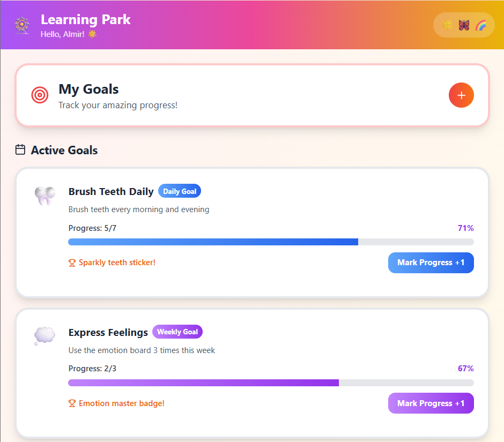The width and height of the screenshot is (504, 442).
Task: Select the cloud icon on Express Feelings
Action: point(45,336)
